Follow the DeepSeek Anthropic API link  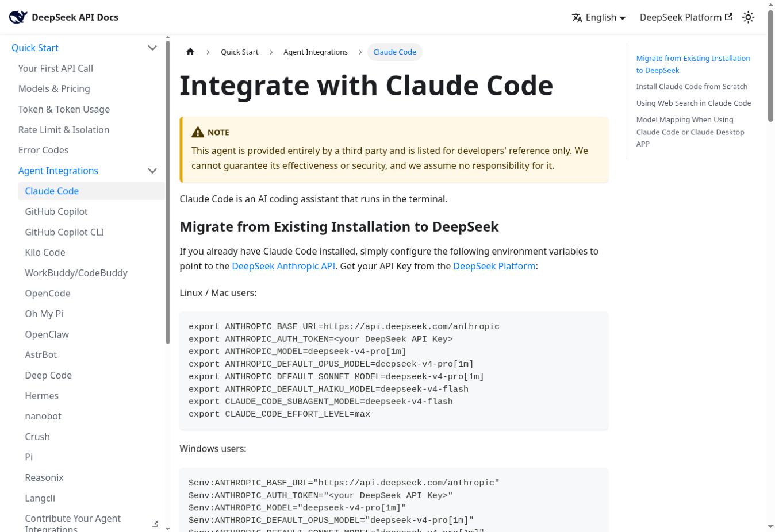[x=283, y=266]
